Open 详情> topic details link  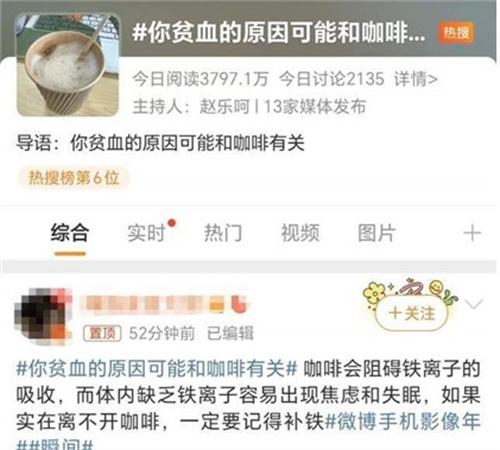tap(416, 79)
